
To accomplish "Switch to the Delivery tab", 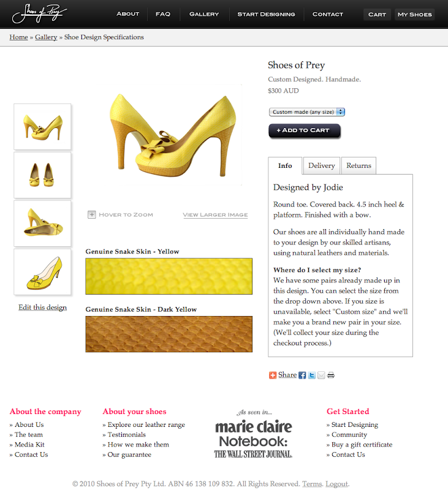I will [321, 165].
